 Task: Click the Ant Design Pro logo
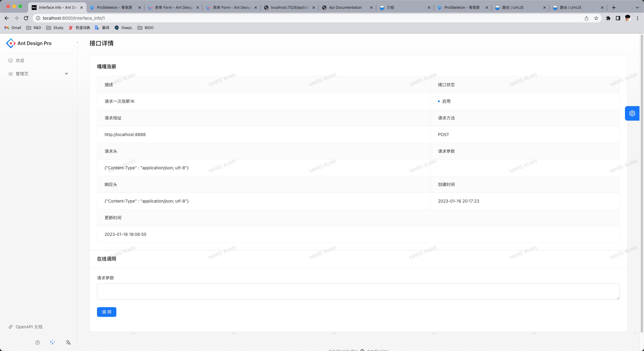11,43
